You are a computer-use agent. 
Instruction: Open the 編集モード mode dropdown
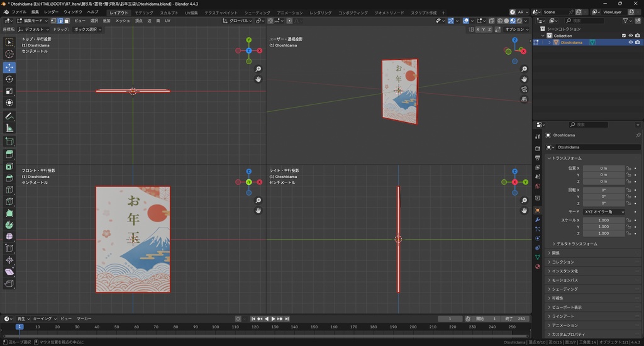[x=33, y=21]
